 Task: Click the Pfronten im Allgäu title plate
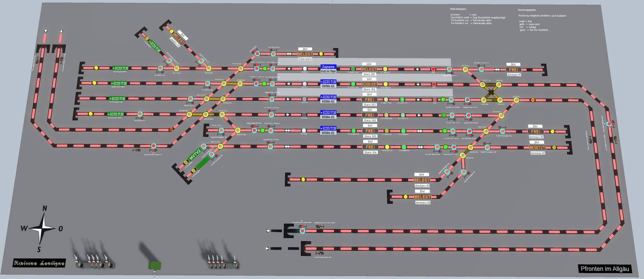pyautogui.click(x=604, y=269)
